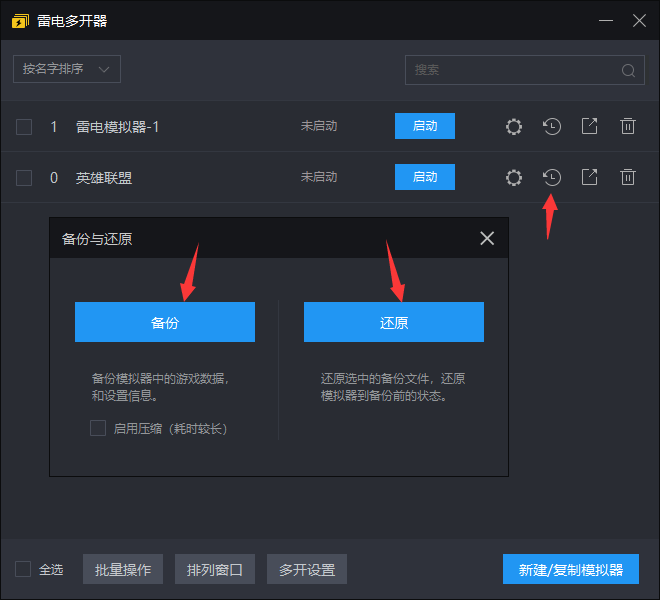
Task: Open backup/restore icon for 英雄联盟
Action: pyautogui.click(x=552, y=178)
